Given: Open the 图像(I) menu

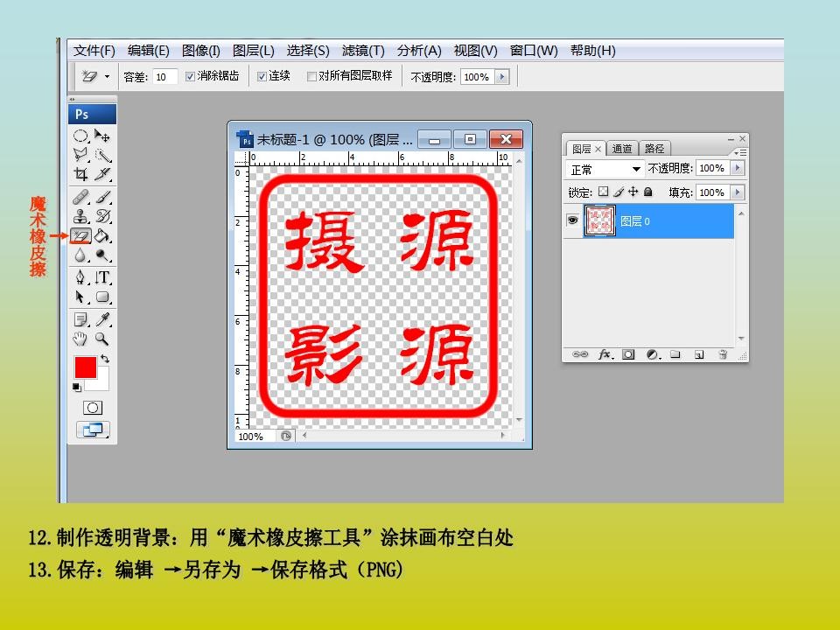Looking at the screenshot, I should [201, 51].
